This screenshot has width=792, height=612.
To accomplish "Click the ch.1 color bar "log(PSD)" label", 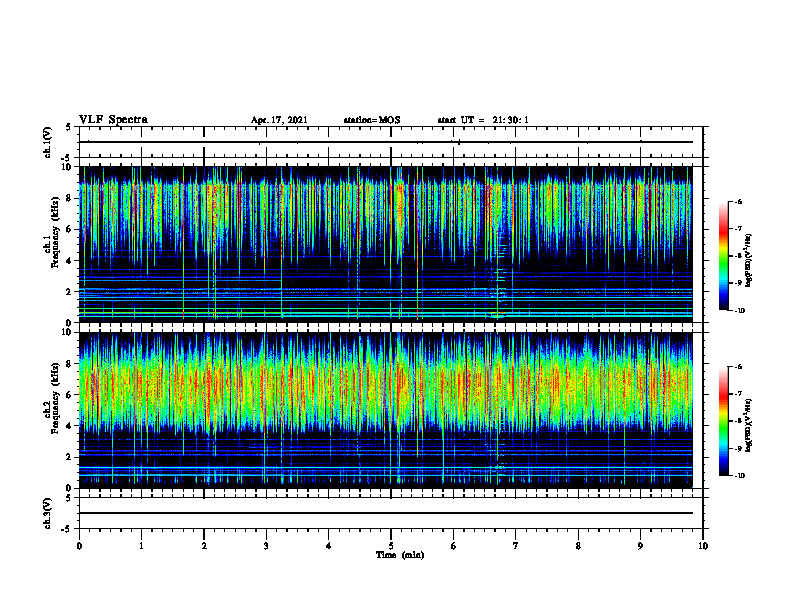I will coord(749,260).
